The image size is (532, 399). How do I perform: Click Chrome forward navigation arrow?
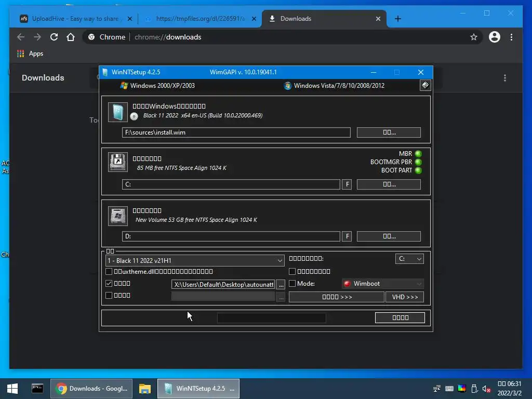click(x=37, y=37)
